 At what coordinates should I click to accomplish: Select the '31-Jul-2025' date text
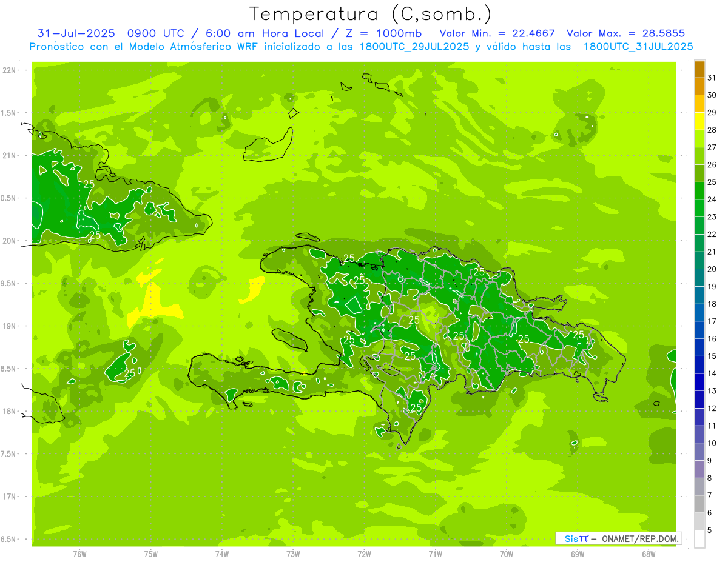76,33
